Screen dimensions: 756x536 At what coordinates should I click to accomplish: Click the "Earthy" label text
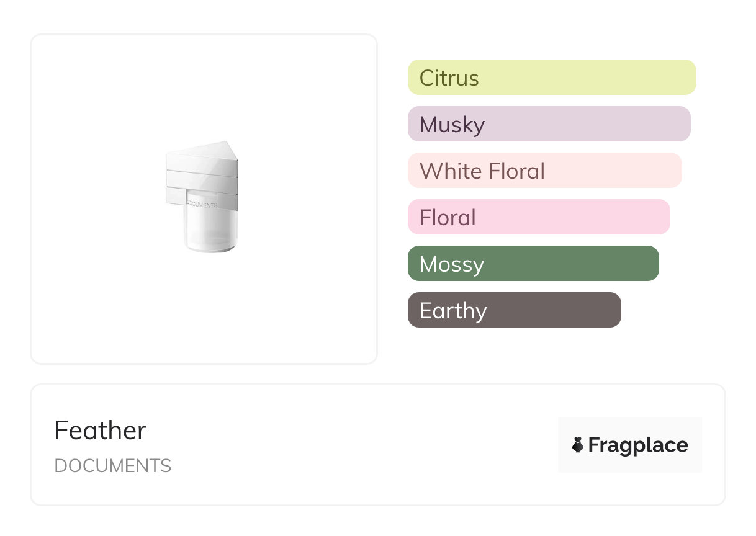tap(453, 311)
